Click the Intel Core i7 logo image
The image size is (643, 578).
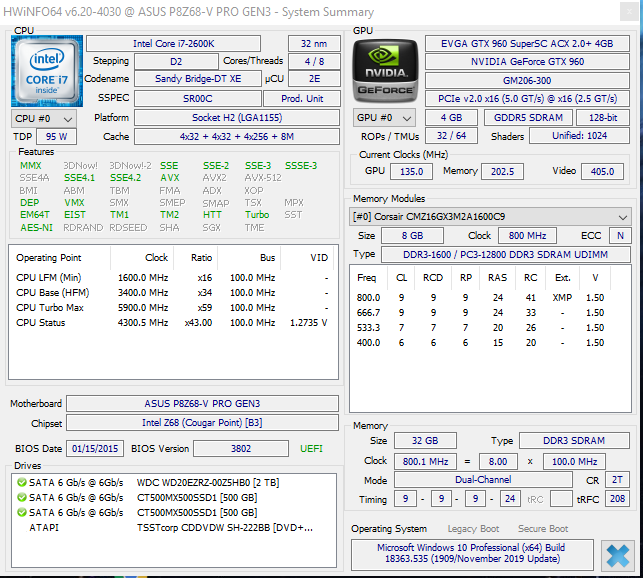47,71
